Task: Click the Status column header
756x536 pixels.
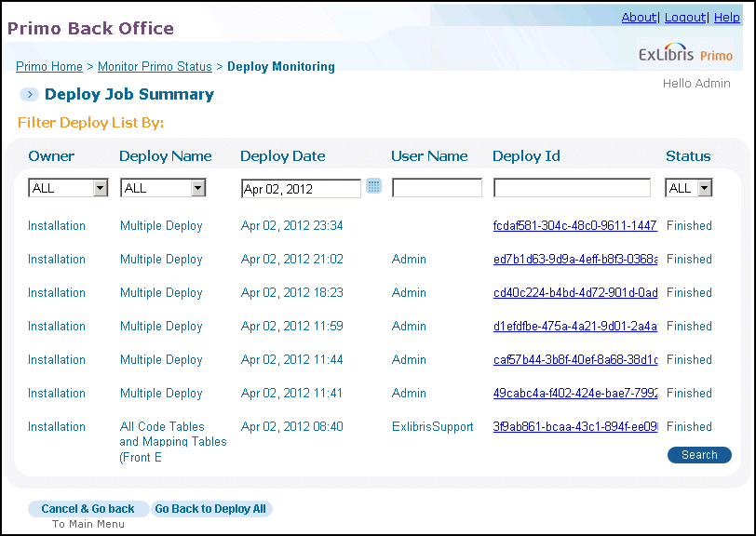Action: point(688,156)
